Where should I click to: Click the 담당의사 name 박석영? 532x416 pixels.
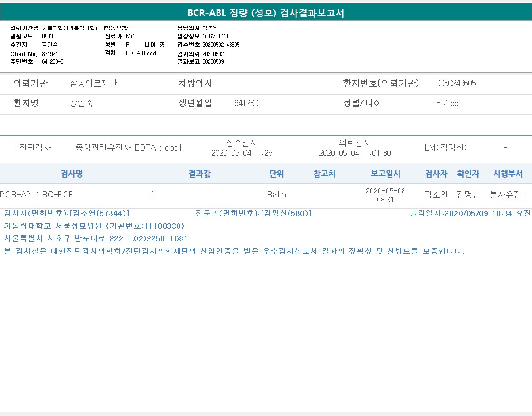click(x=210, y=28)
